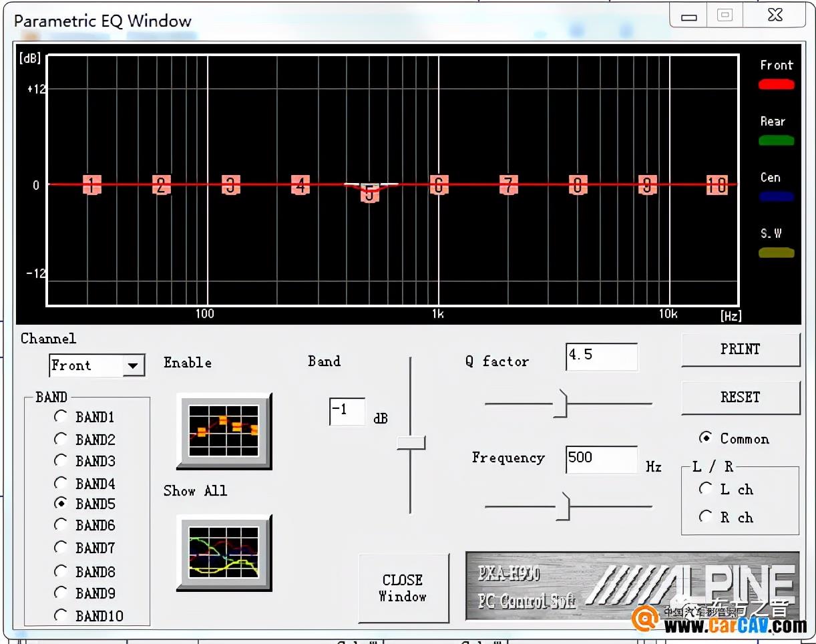The height and width of the screenshot is (644, 816).
Task: Click band 1 marker on the graph
Action: (x=92, y=185)
